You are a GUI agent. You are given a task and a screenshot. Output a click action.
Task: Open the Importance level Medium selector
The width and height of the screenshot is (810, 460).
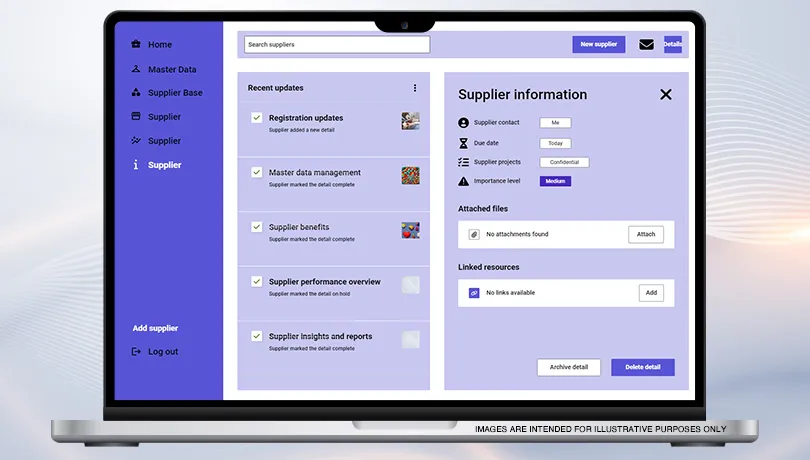[555, 181]
